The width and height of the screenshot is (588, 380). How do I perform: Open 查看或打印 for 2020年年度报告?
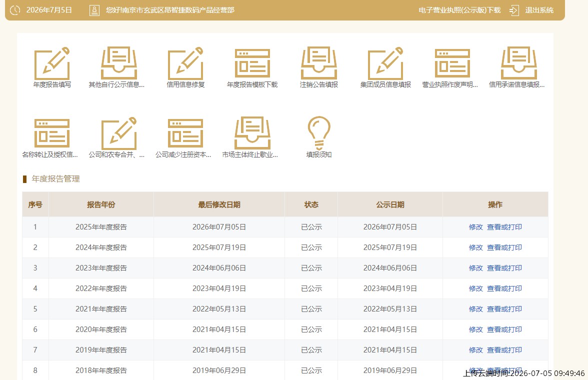[504, 329]
